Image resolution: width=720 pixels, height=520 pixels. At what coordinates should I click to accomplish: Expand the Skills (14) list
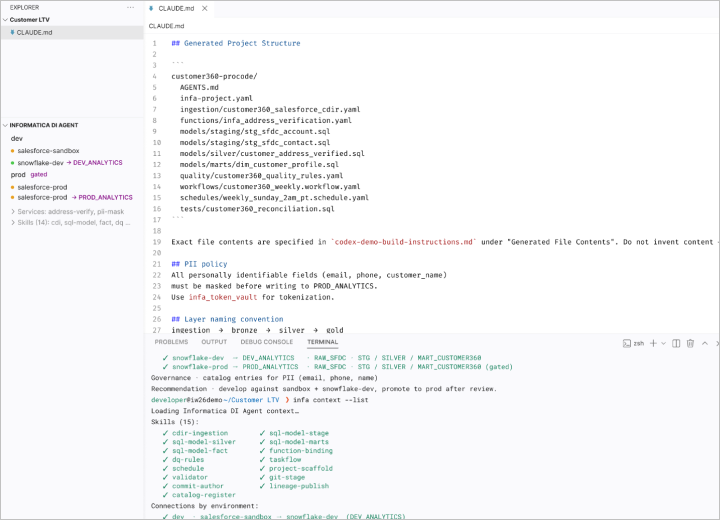(x=71, y=223)
